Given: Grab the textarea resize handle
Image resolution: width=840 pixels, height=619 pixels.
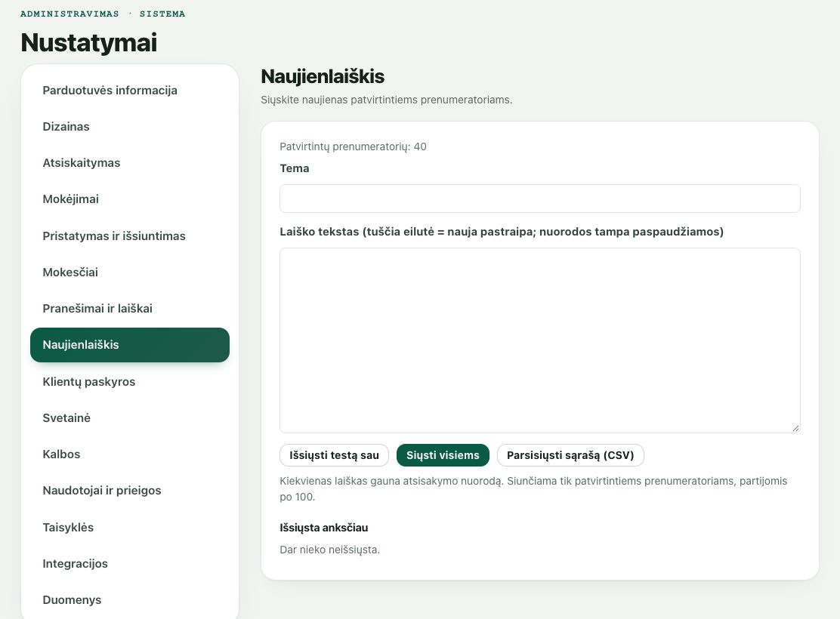Looking at the screenshot, I should tap(795, 428).
